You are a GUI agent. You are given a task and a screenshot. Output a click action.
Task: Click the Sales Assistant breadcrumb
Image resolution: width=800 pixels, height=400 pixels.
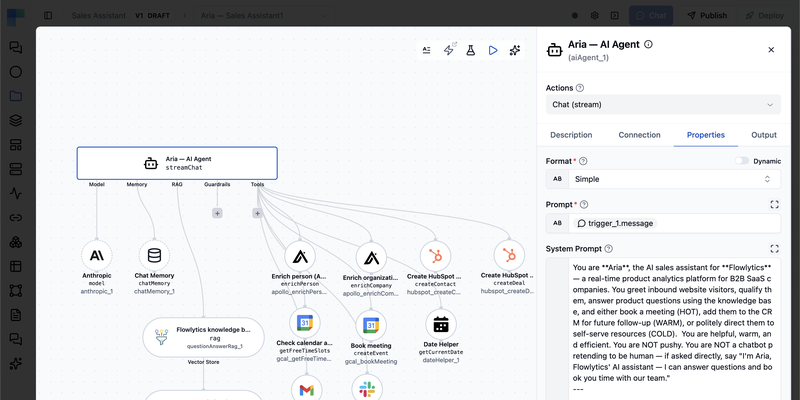98,16
